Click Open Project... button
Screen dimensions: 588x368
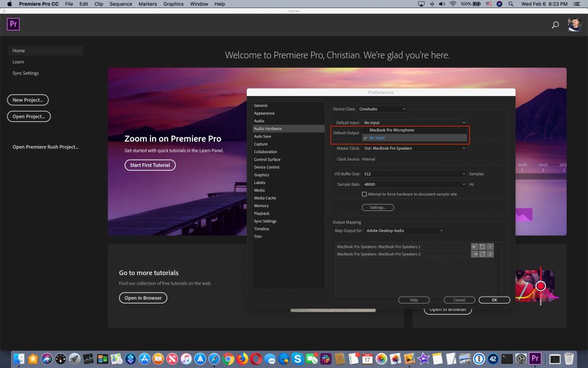coord(29,116)
